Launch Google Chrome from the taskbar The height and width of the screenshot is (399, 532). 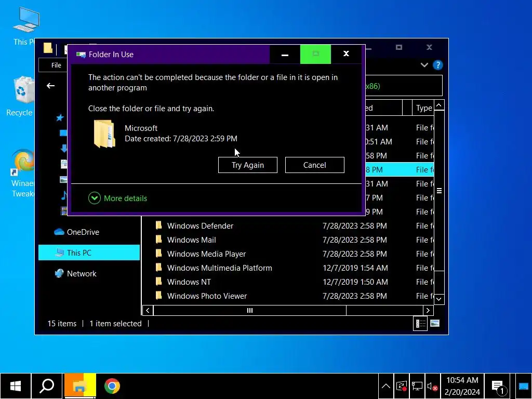(x=112, y=386)
